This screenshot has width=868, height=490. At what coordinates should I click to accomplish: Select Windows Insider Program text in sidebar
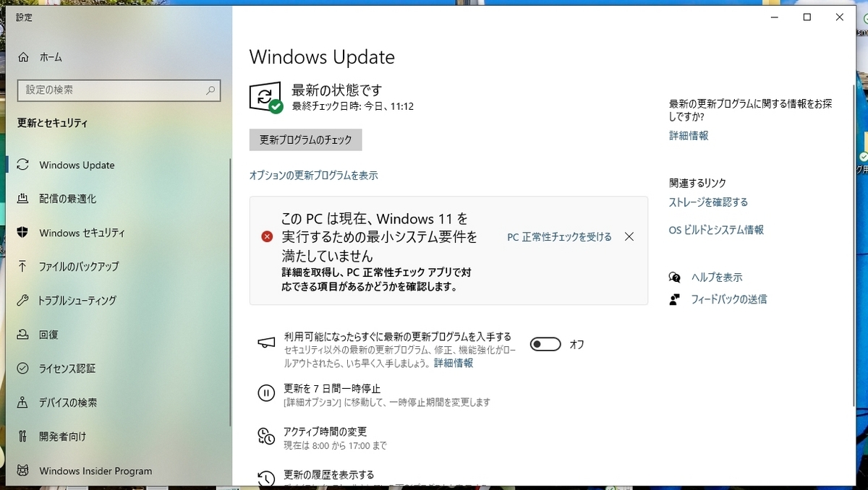pyautogui.click(x=95, y=470)
